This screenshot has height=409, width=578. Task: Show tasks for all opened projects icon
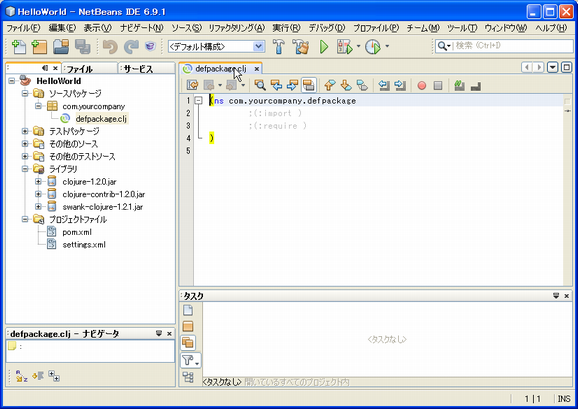point(188,343)
